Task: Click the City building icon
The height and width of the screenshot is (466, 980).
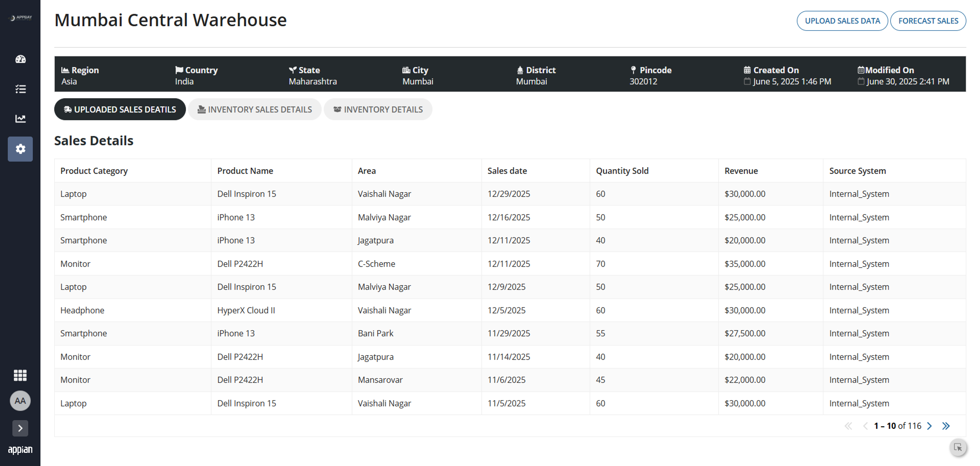Action: 406,70
